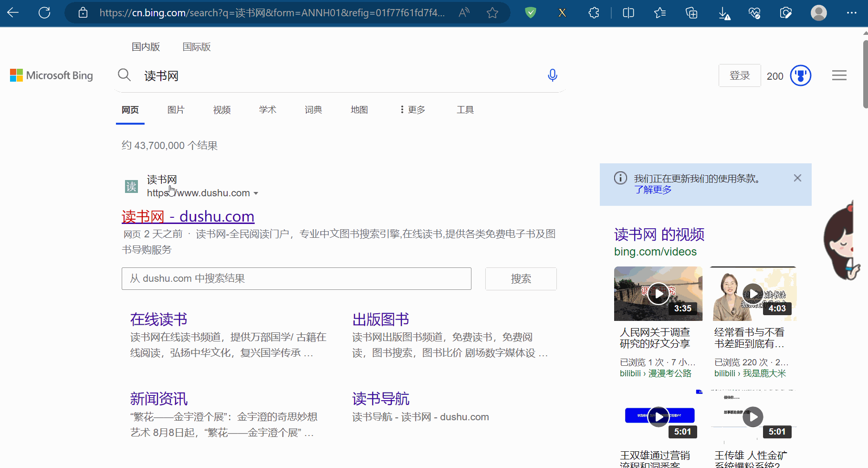This screenshot has height=468, width=868.
Task: Toggle split screen icon in the toolbar
Action: pos(628,13)
